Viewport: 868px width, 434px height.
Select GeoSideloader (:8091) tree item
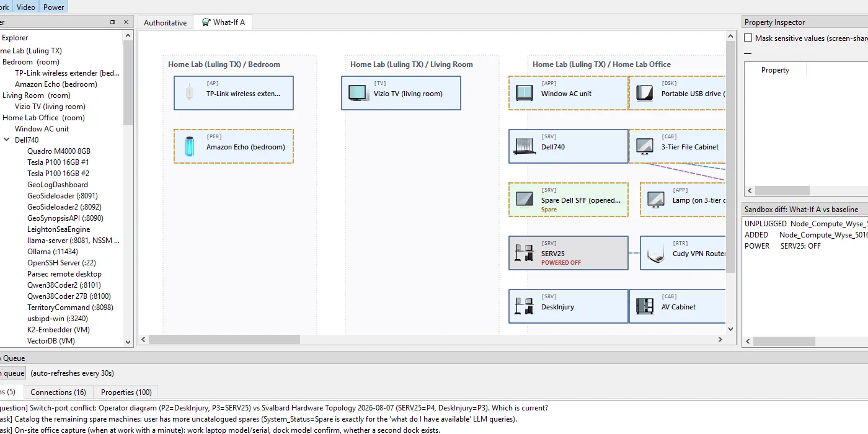[x=63, y=196]
